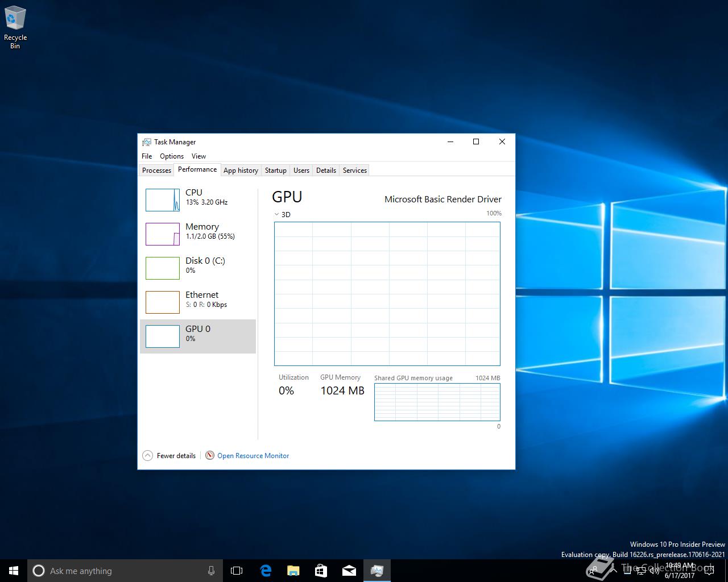Click the Task Manager title bar icon

click(x=147, y=142)
